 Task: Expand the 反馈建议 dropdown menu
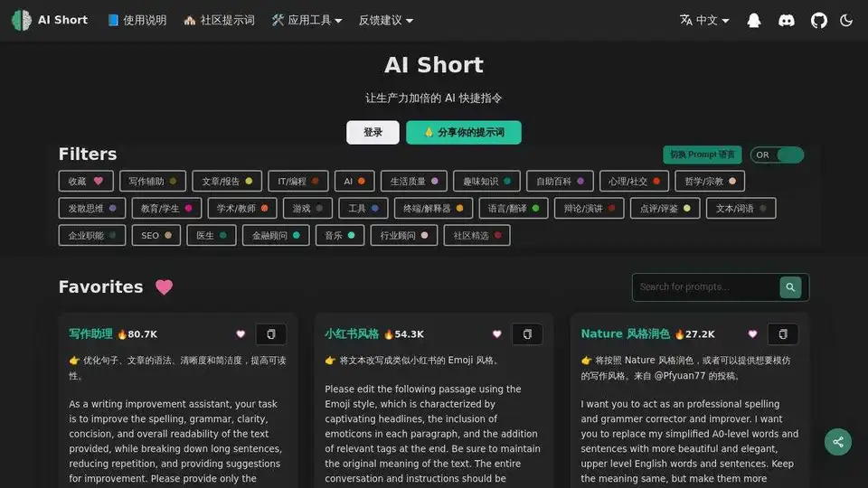[386, 21]
